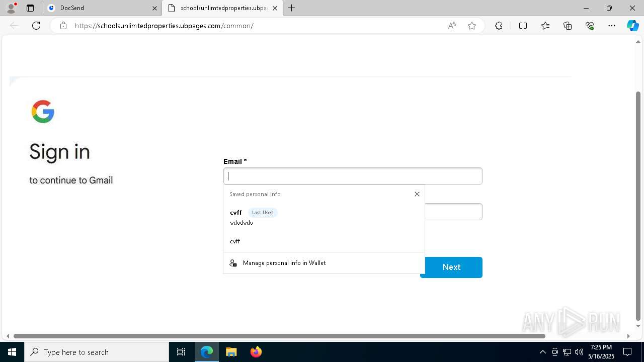
Task: Open the Copilot sidebar
Action: click(x=632, y=26)
